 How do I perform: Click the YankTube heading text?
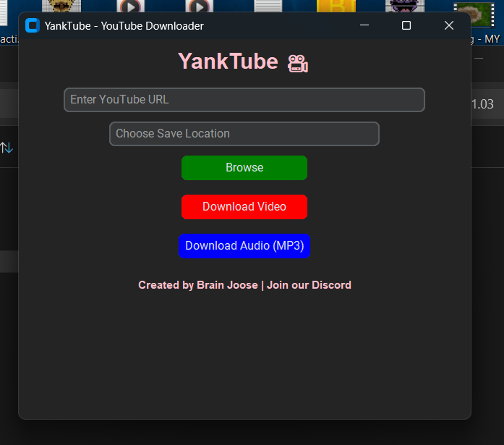tap(228, 61)
